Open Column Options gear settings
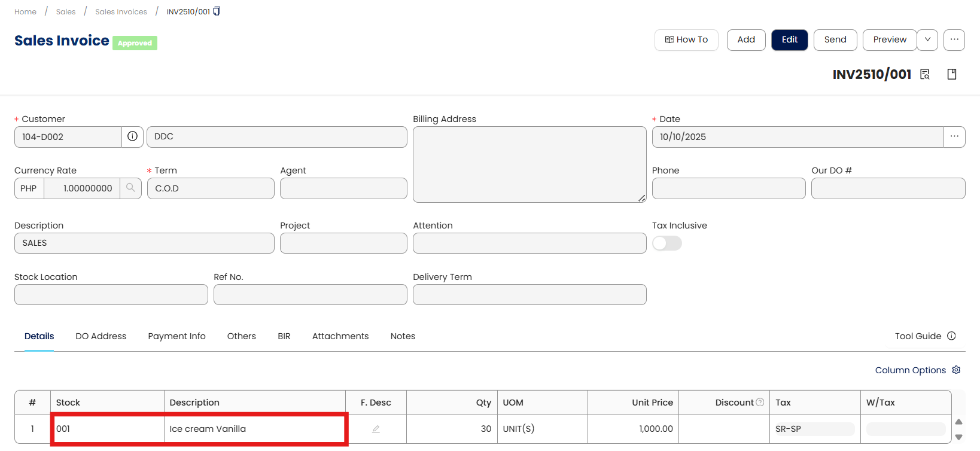The image size is (980, 451). [x=956, y=370]
